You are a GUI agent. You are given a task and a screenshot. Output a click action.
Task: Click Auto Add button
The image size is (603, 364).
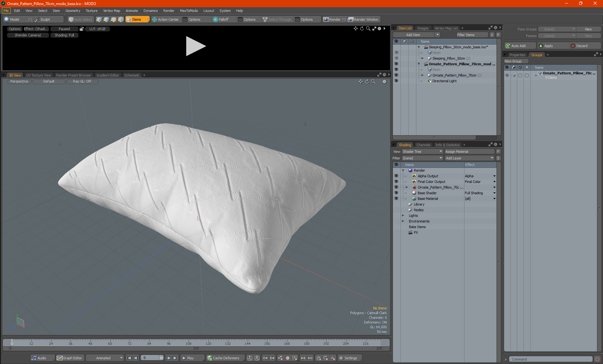[520, 46]
